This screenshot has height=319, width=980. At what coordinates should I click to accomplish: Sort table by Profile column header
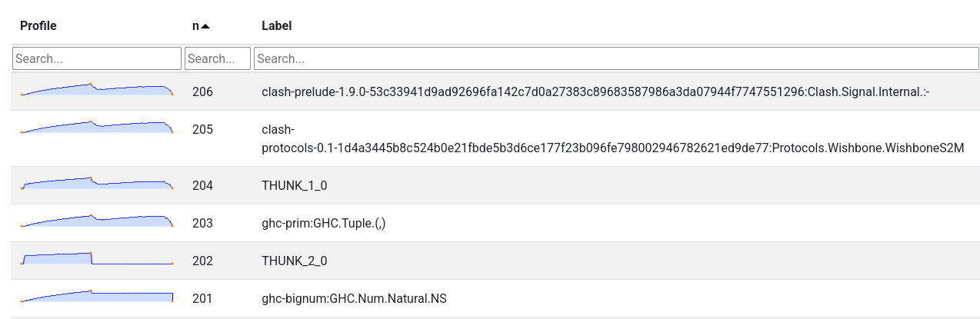38,26
